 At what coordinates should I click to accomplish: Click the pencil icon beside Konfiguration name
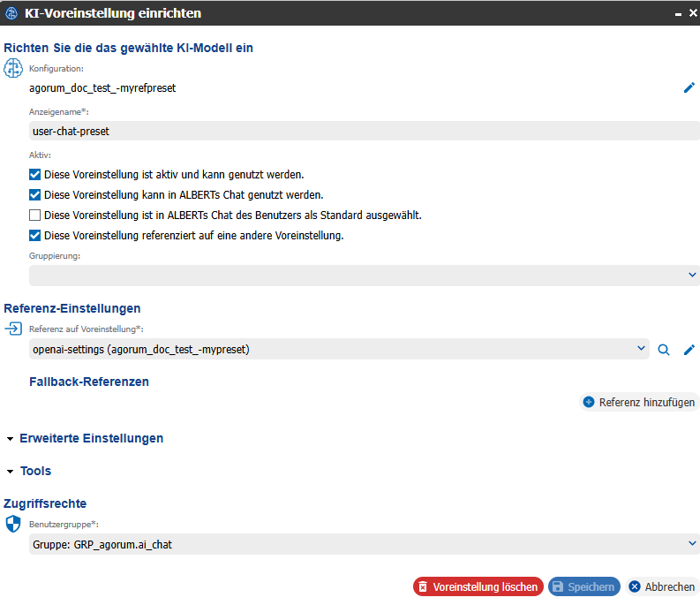pos(689,87)
